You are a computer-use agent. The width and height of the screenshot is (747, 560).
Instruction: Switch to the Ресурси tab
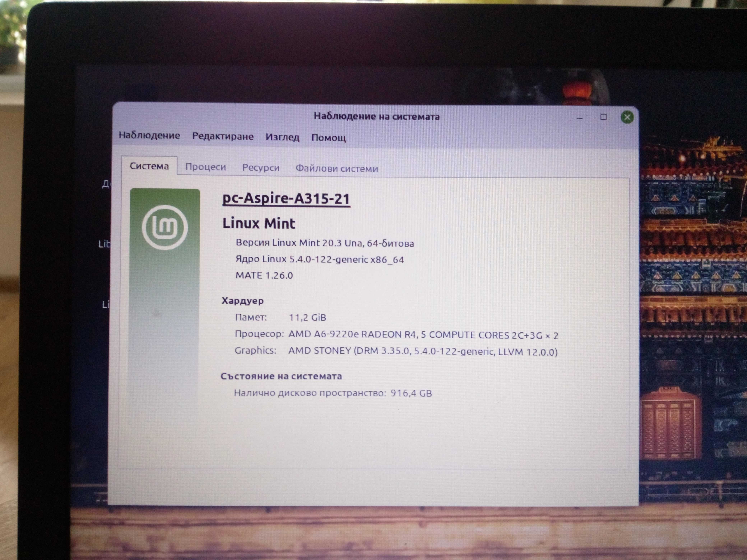(x=261, y=167)
